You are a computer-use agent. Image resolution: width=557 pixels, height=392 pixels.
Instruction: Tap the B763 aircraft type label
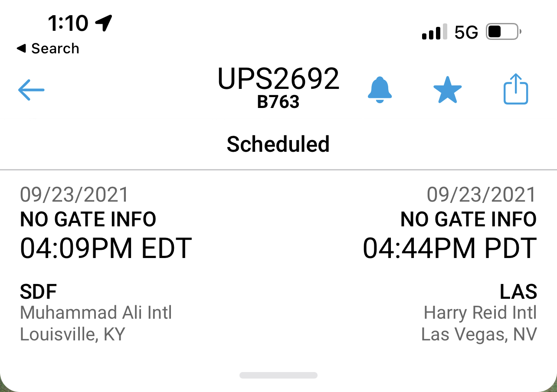click(x=278, y=102)
